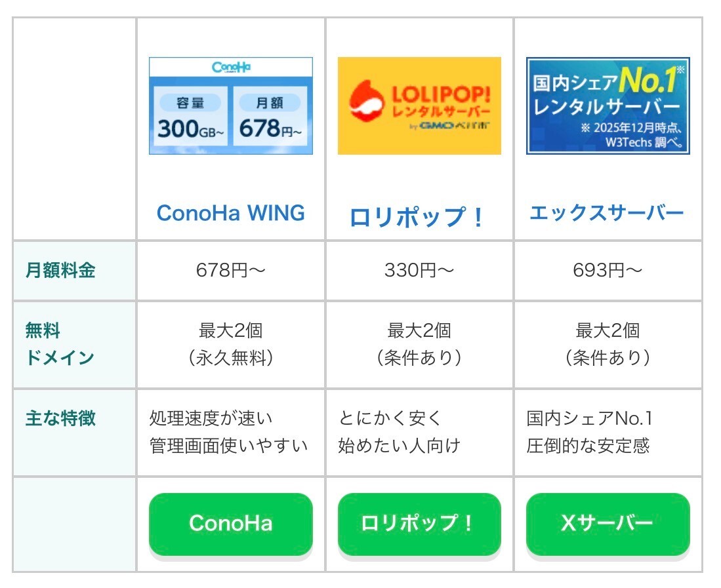The image size is (721, 588).
Task: Click the 処理速度が速い feature cell
Action: [231, 432]
